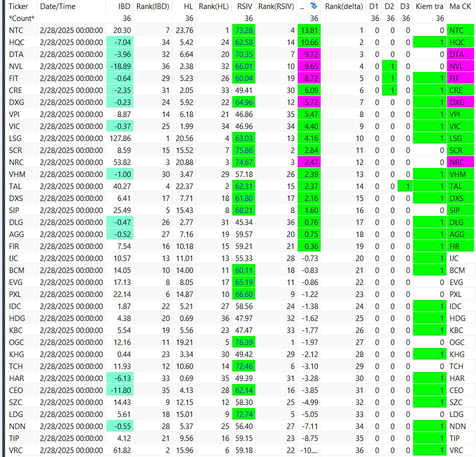Select EVG in the Ticker column
Screen dimensions: 476x457
point(15,282)
